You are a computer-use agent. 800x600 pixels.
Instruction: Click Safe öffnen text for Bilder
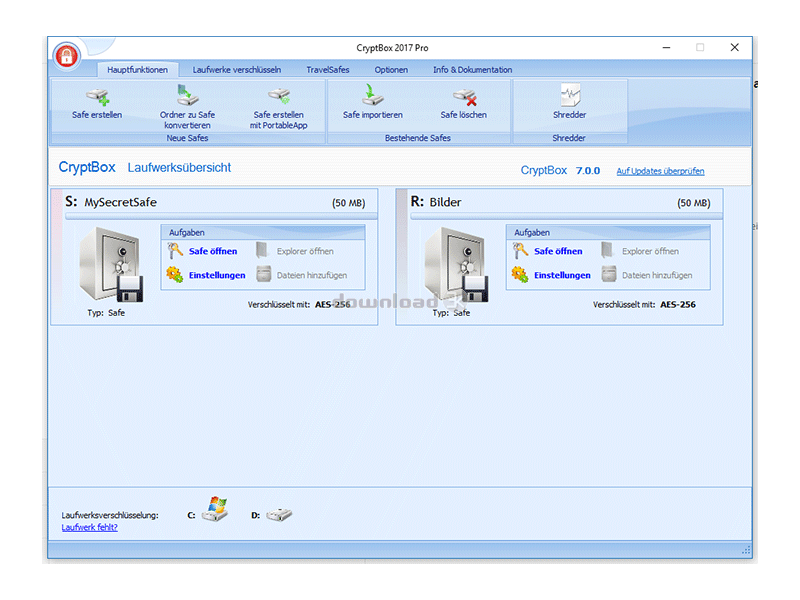(x=558, y=251)
